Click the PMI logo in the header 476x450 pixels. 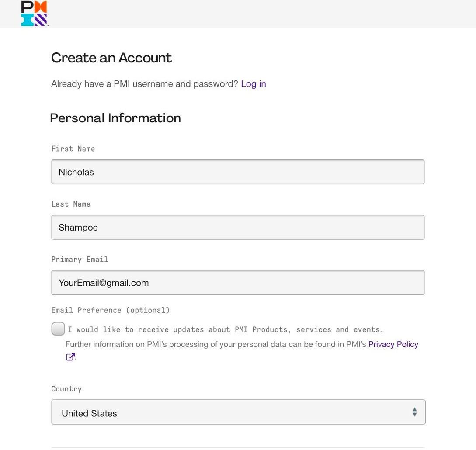[35, 14]
